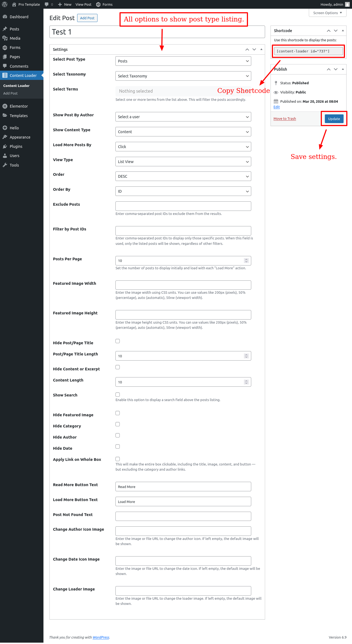
Task: Click the Templates folder icon
Action: (5, 115)
